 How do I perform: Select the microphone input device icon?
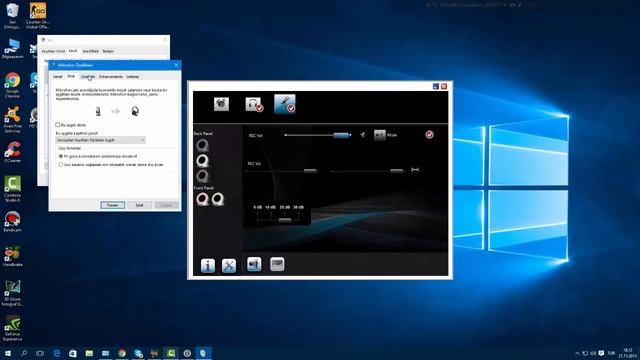(x=285, y=104)
